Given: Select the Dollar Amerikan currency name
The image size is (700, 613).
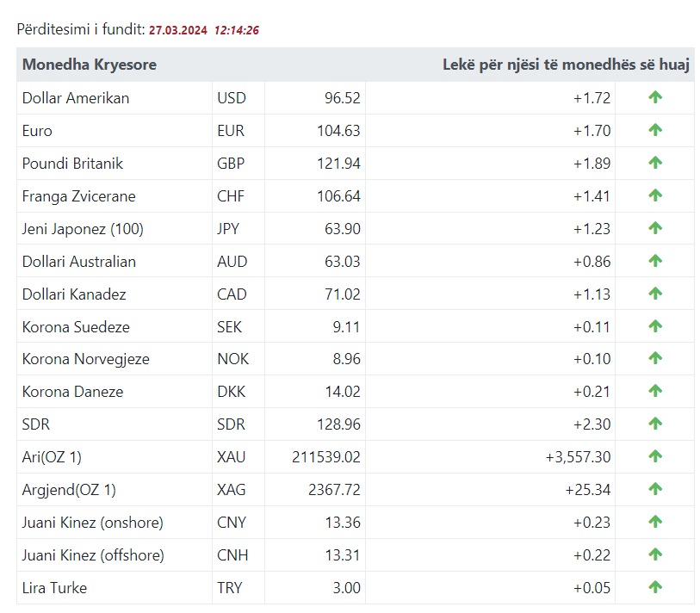Looking at the screenshot, I should pos(76,98).
